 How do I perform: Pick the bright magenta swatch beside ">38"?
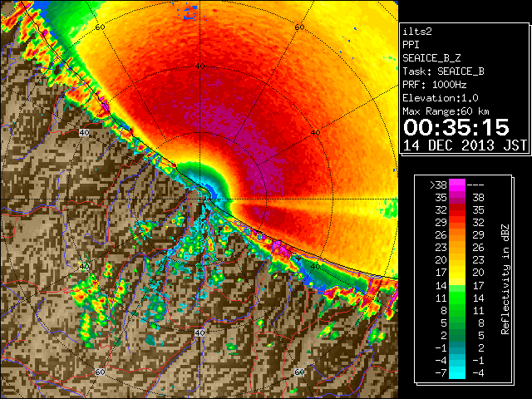[457, 185]
